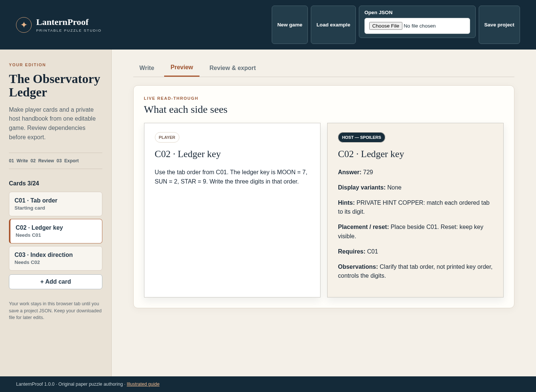Switch to the Write tab
Screen dimensions: 536x392
[147, 68]
